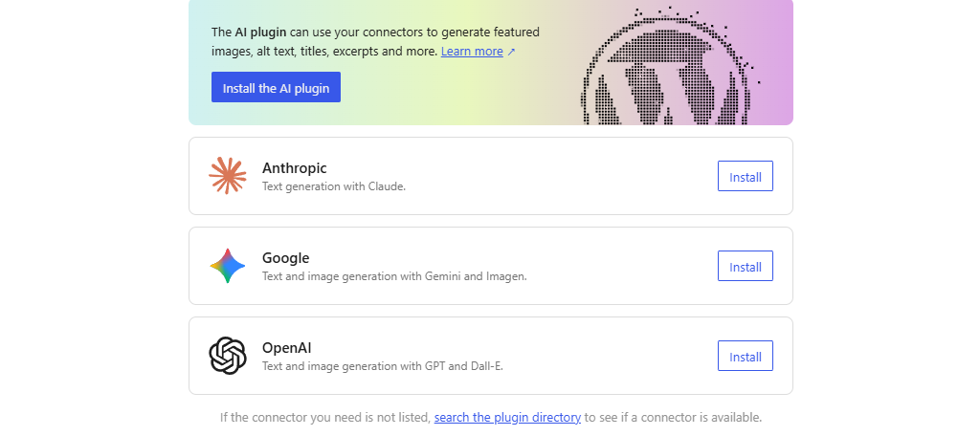
Task: Follow the search the plugin directory link
Action: pos(507,417)
